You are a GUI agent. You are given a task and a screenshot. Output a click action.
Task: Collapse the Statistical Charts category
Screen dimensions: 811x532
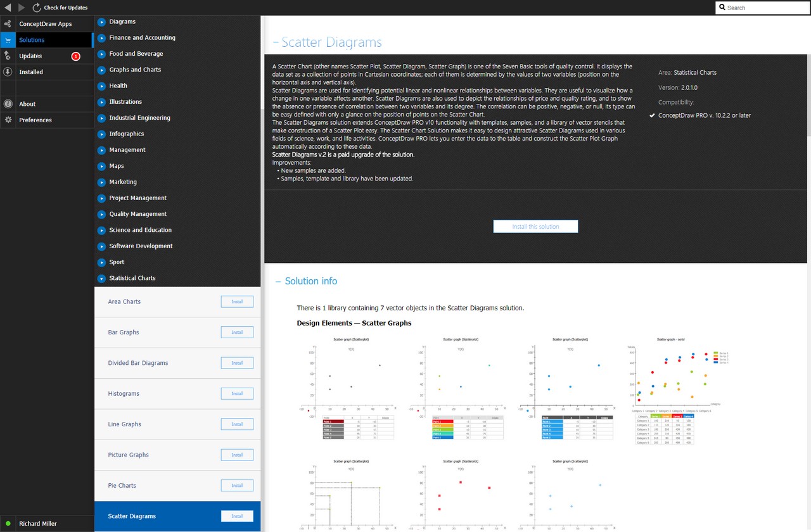pyautogui.click(x=101, y=278)
